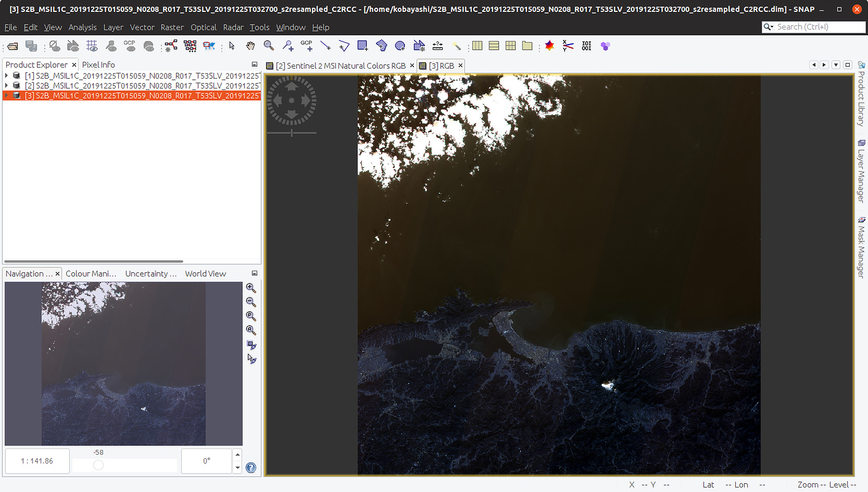Expand product [2] tree node

7,86
